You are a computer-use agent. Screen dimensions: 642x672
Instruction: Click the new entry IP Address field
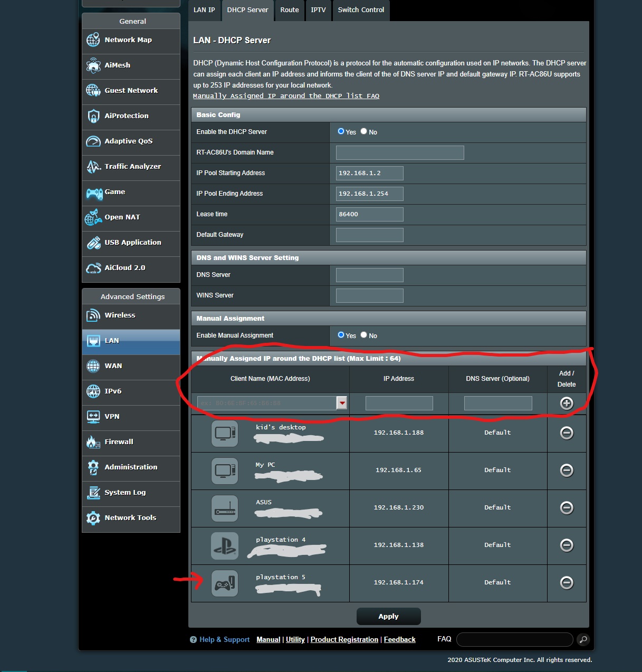pyautogui.click(x=399, y=404)
